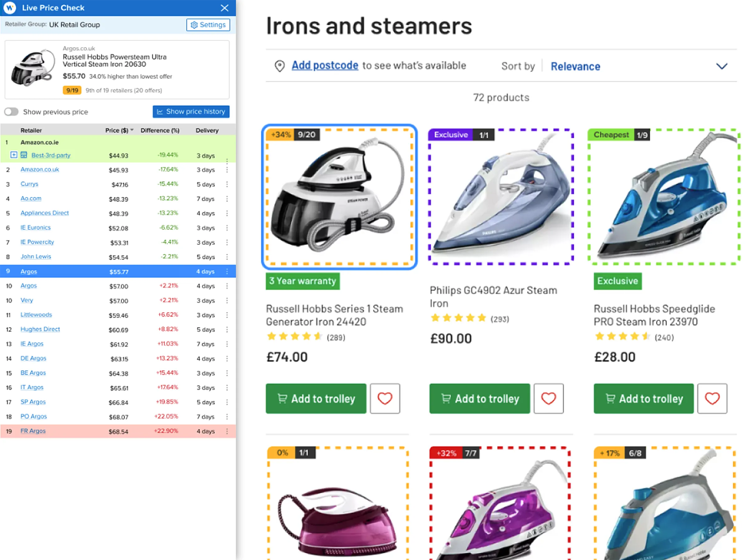Viewport: 747px width, 560px height.
Task: Favourite the Philips GC4902 Azur Steam Iron
Action: (548, 398)
